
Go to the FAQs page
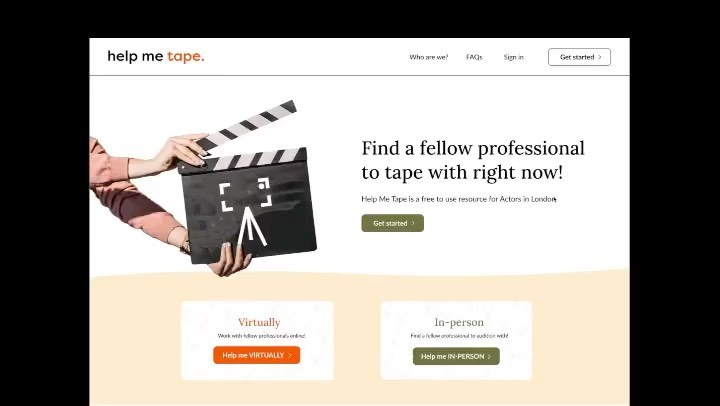click(474, 57)
